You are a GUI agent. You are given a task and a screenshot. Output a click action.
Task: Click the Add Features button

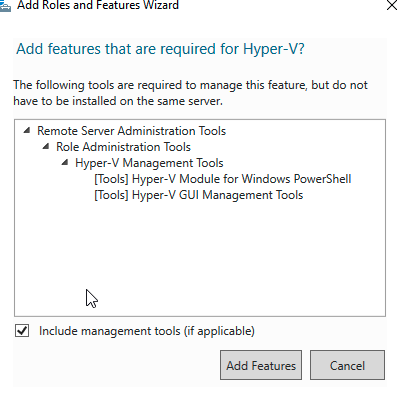pos(261,365)
